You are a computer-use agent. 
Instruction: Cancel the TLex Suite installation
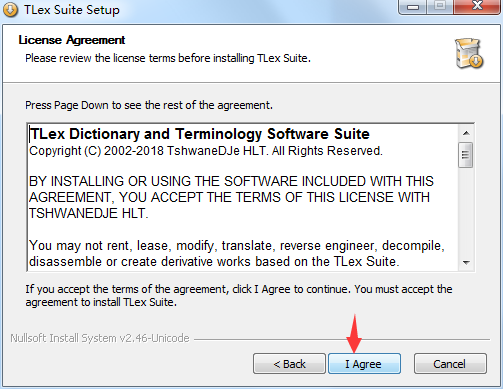[x=450, y=364]
